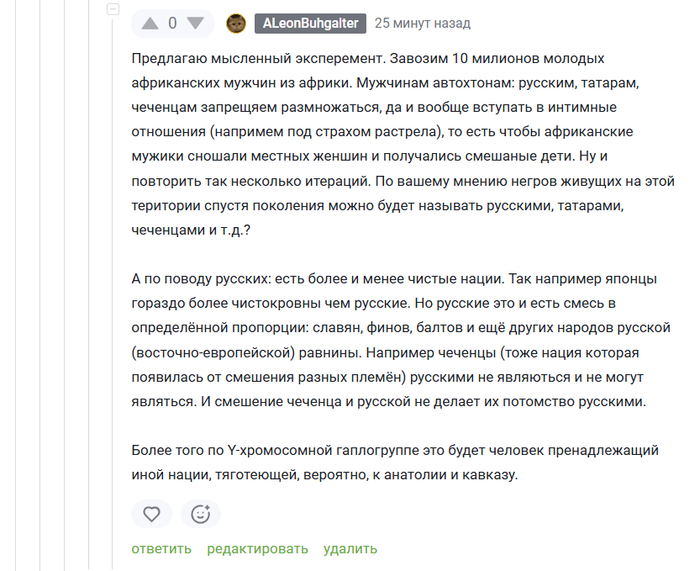The height and width of the screenshot is (571, 700).
Task: Click "ответить" to reply
Action: 161,548
